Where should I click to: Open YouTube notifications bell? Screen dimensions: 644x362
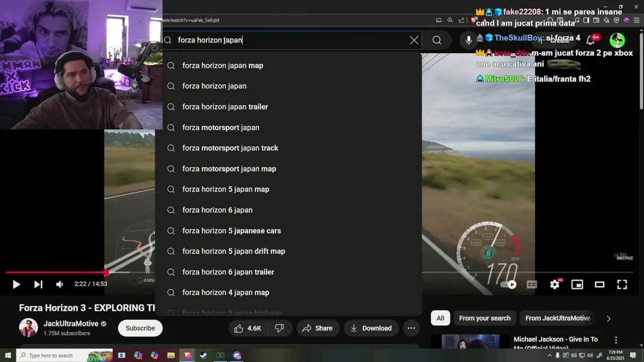[x=591, y=40]
